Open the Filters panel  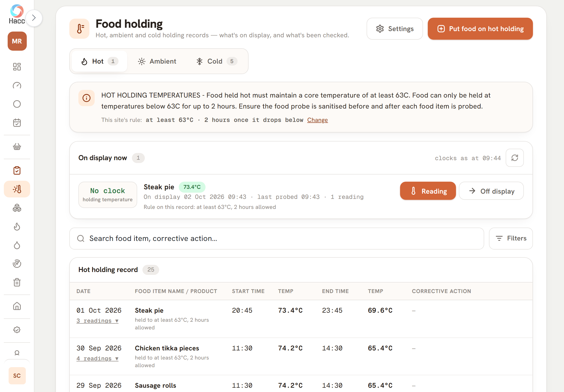[x=511, y=239]
